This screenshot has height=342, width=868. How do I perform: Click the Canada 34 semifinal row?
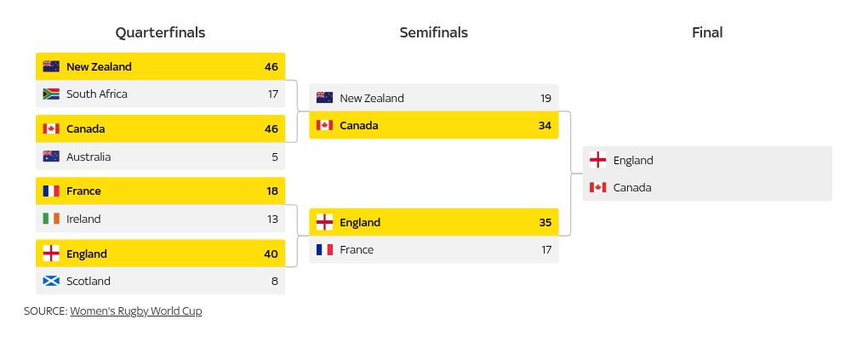433,126
